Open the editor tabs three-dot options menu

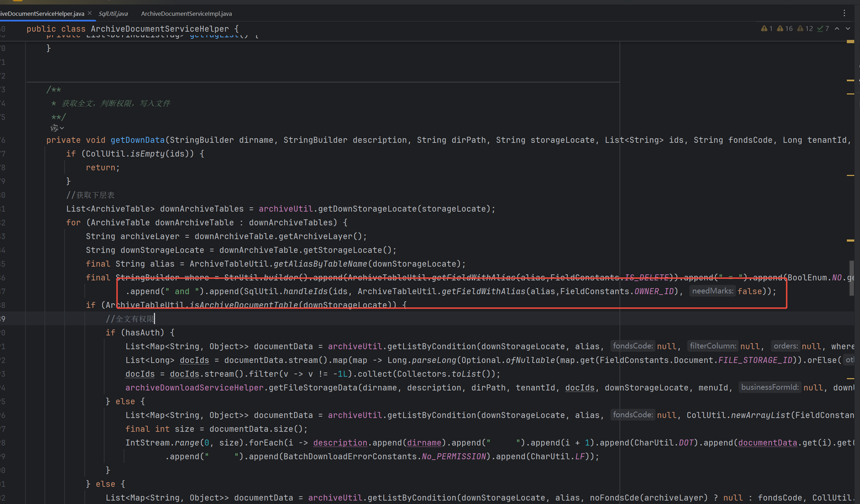point(844,13)
